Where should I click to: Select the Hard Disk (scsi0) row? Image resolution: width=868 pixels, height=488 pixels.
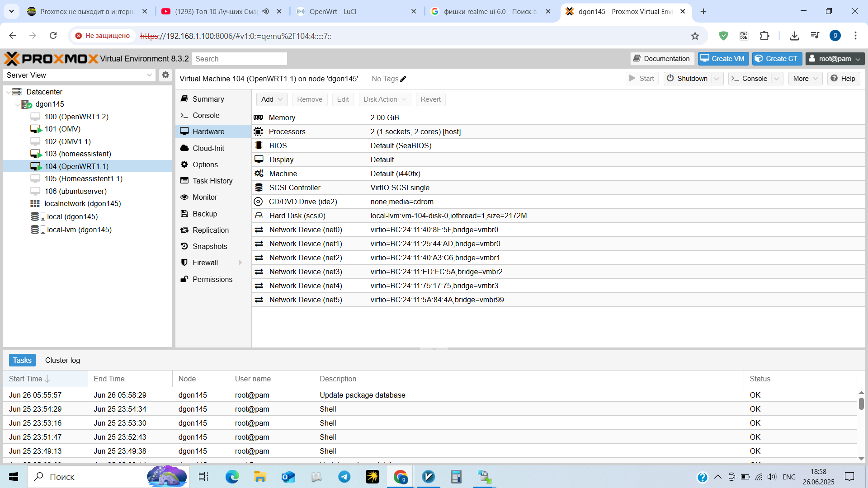(x=558, y=216)
